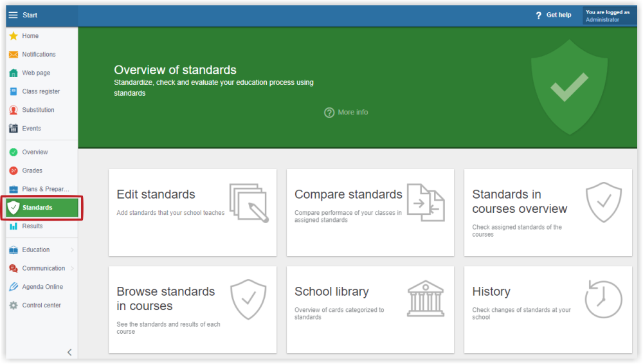Open the Compare standards card
The image size is (643, 364).
(370, 212)
